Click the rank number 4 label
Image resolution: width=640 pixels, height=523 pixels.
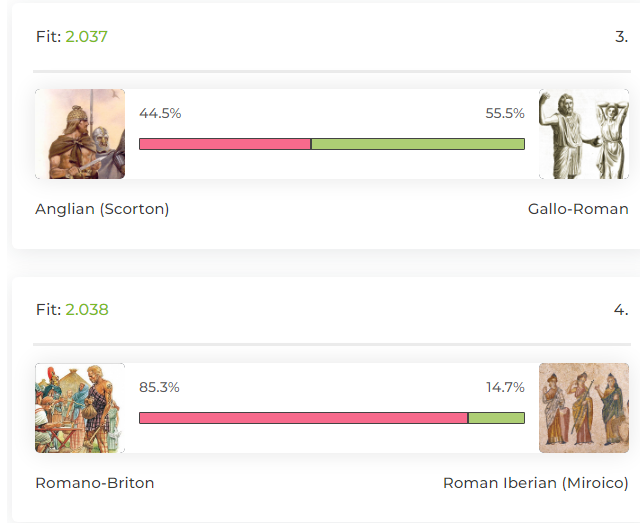621,310
